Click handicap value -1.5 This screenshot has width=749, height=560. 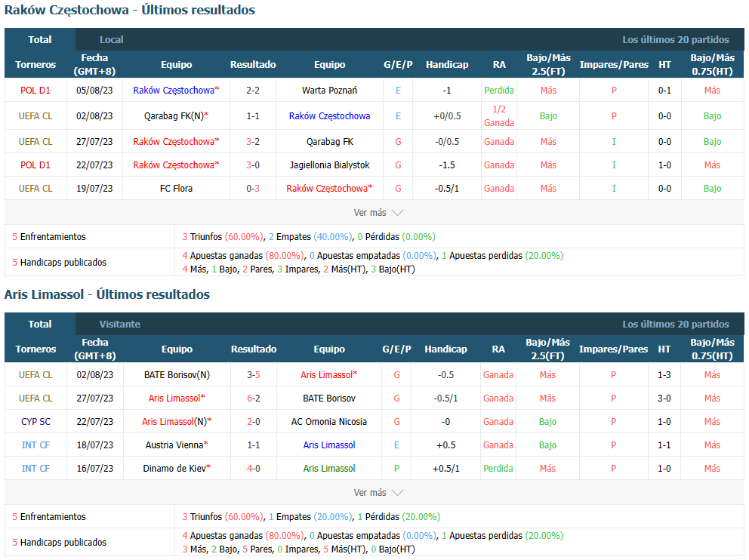pyautogui.click(x=447, y=165)
